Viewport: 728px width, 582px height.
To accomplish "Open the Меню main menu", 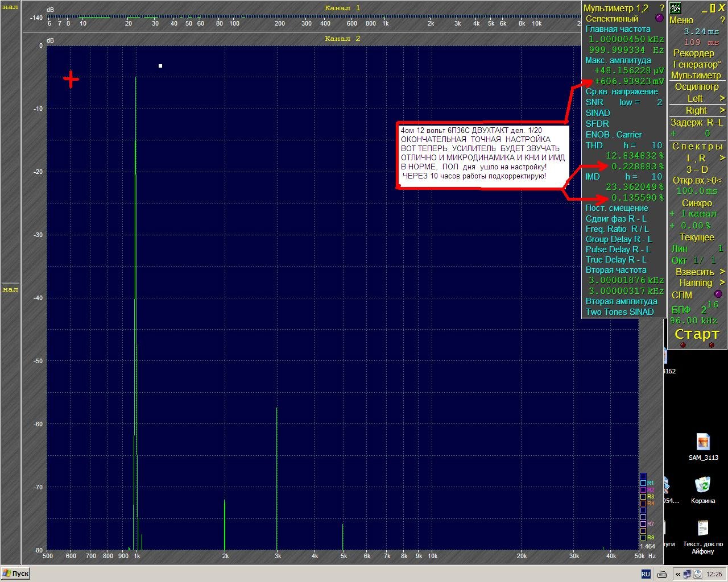I will point(681,20).
